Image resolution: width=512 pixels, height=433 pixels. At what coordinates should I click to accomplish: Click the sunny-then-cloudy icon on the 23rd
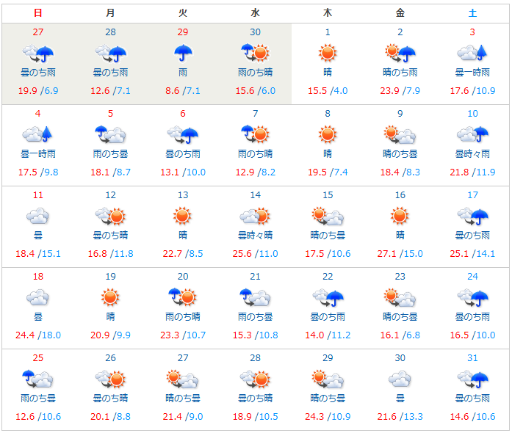coord(400,297)
